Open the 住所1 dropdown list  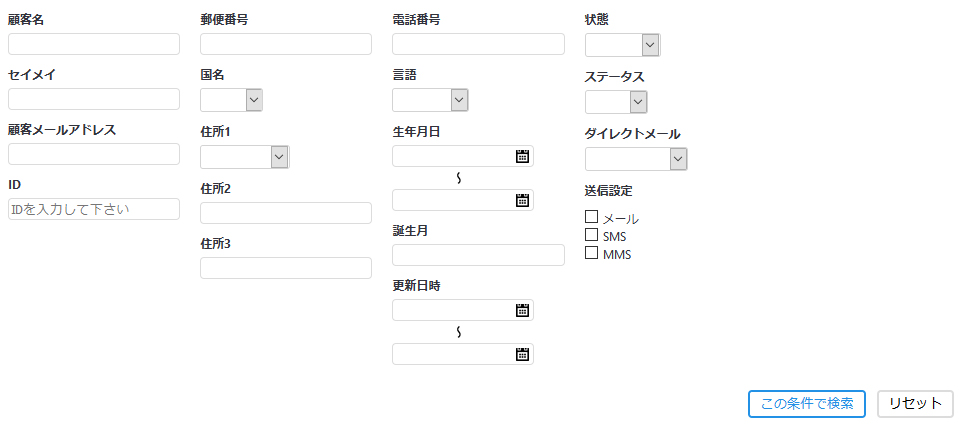245,157
